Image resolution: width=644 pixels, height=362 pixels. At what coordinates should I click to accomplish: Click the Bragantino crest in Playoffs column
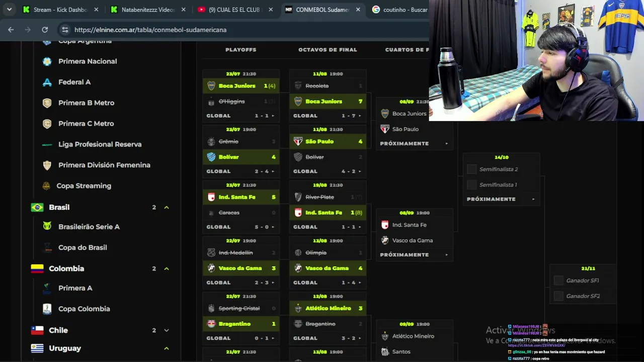pyautogui.click(x=211, y=324)
